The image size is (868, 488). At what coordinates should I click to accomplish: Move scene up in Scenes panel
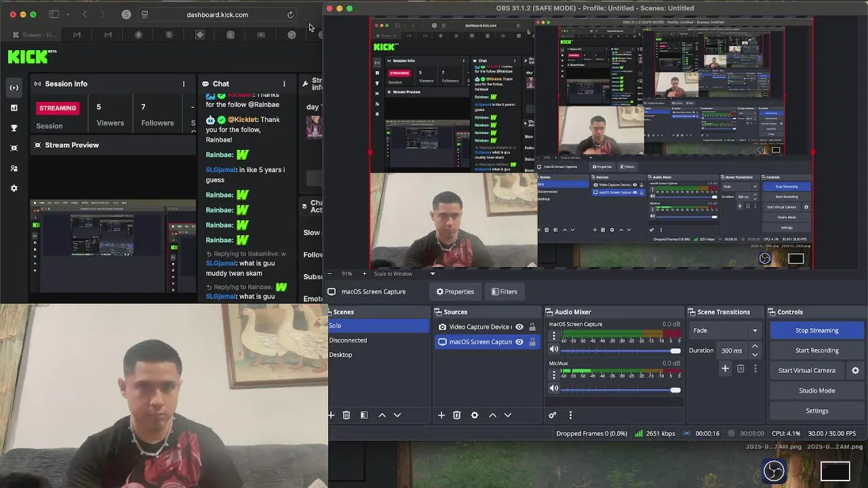382,415
